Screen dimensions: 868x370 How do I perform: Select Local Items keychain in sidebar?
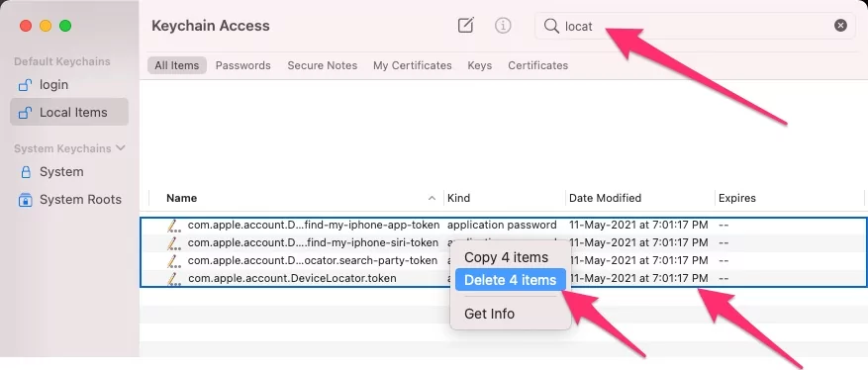click(69, 112)
